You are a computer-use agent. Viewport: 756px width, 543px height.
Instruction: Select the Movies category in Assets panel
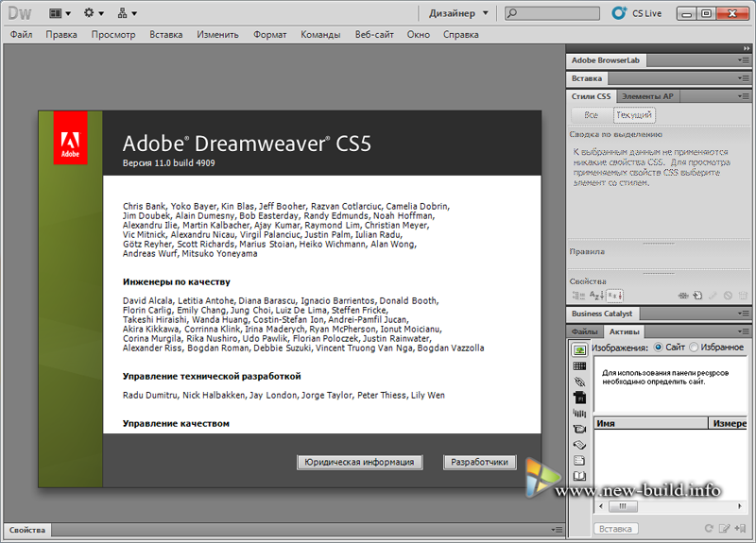coord(579,429)
